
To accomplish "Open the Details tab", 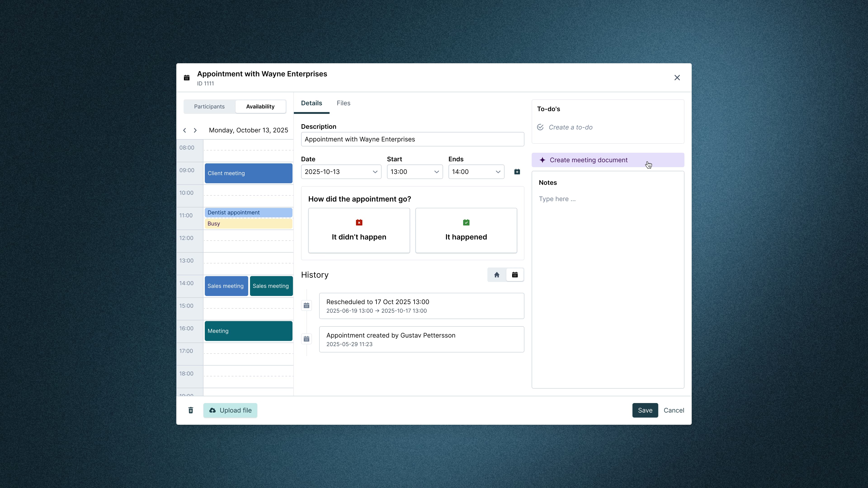I will pyautogui.click(x=311, y=103).
